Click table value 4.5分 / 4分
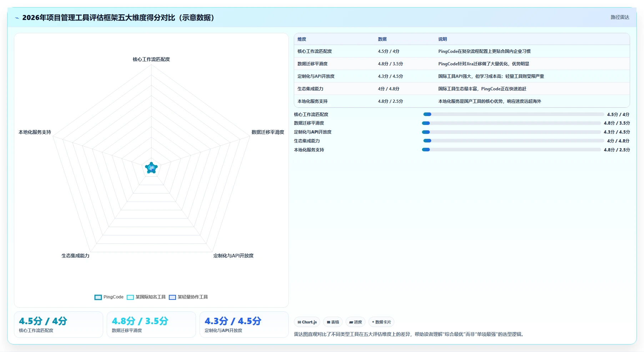Image resolution: width=644 pixels, height=352 pixels. [x=388, y=51]
